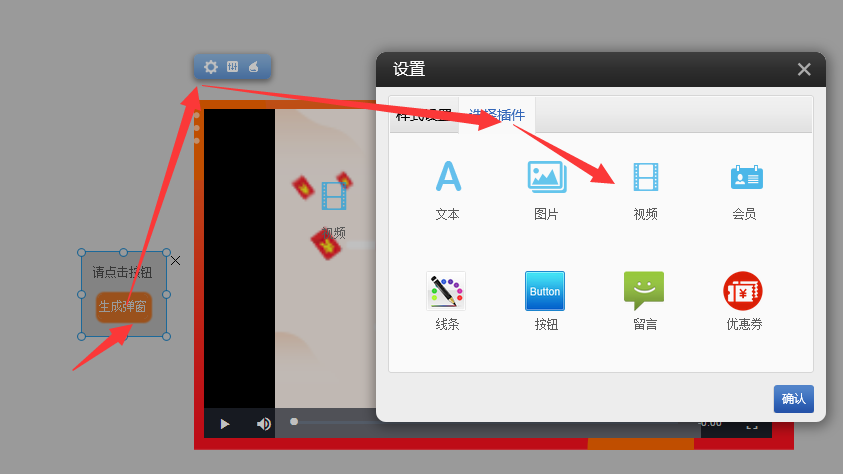Image resolution: width=843 pixels, height=474 pixels.
Task: Play the video
Action: tap(225, 424)
